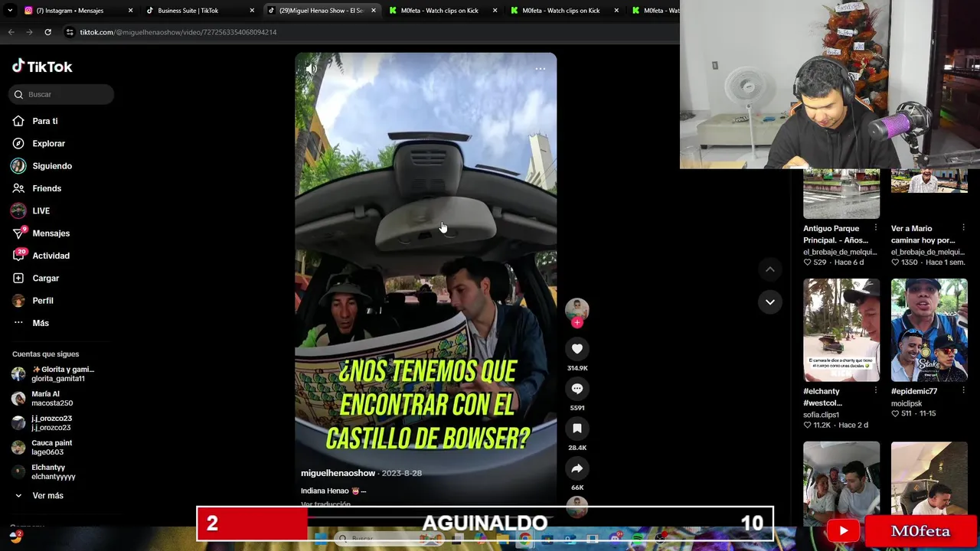Open the Para ti feed

coord(45,121)
